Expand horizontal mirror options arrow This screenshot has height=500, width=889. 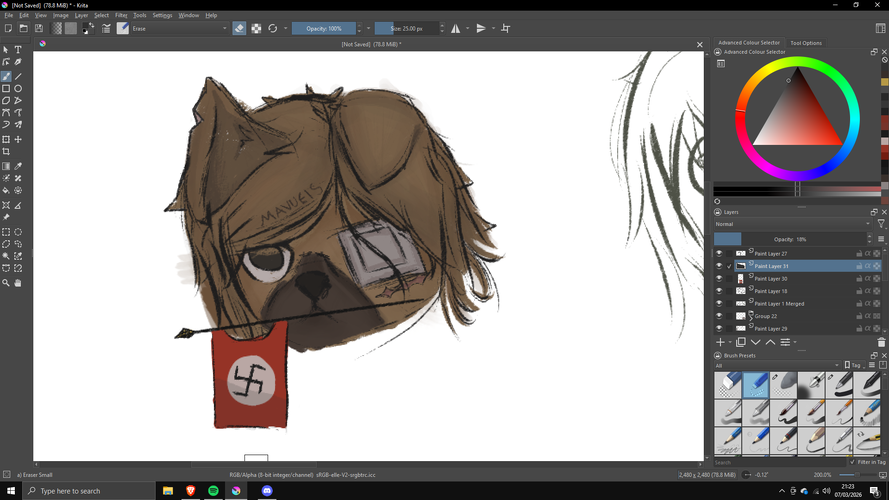pyautogui.click(x=468, y=28)
